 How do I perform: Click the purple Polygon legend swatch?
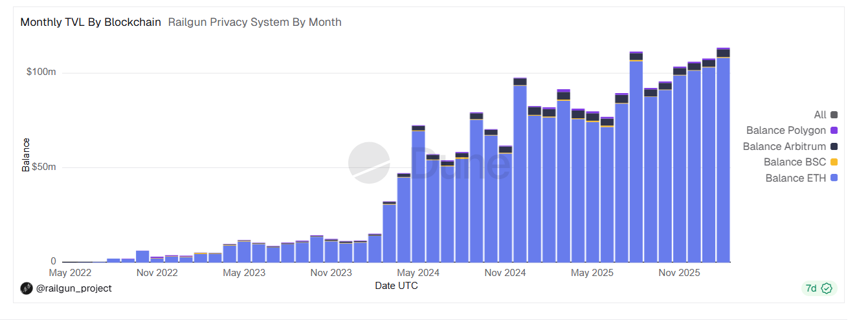coord(834,131)
